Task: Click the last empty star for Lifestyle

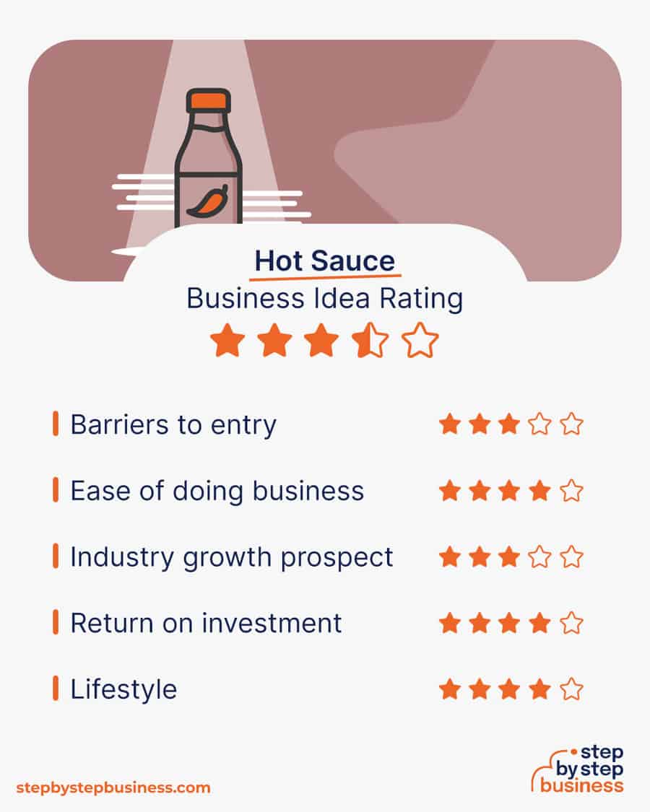Action: point(571,689)
